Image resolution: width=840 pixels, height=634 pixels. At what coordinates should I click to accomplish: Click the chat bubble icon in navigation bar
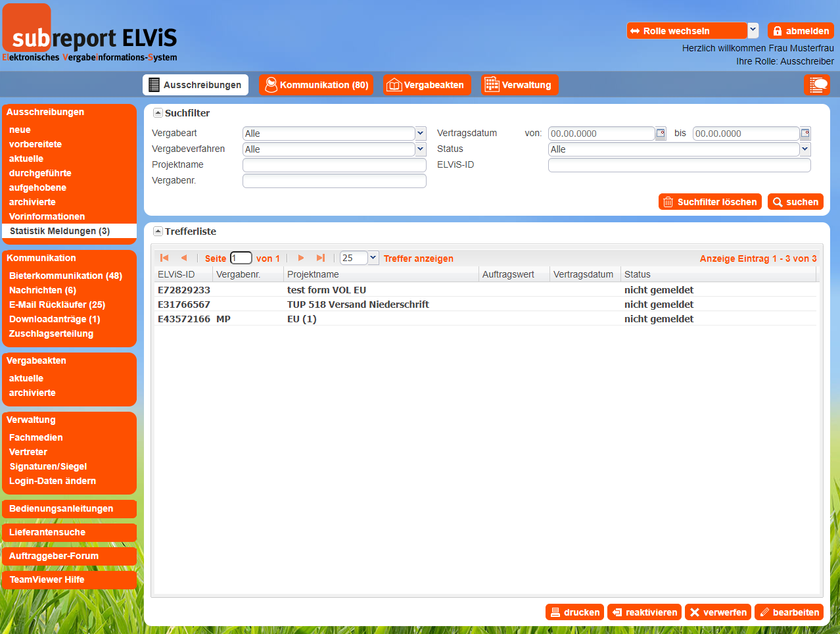click(817, 85)
